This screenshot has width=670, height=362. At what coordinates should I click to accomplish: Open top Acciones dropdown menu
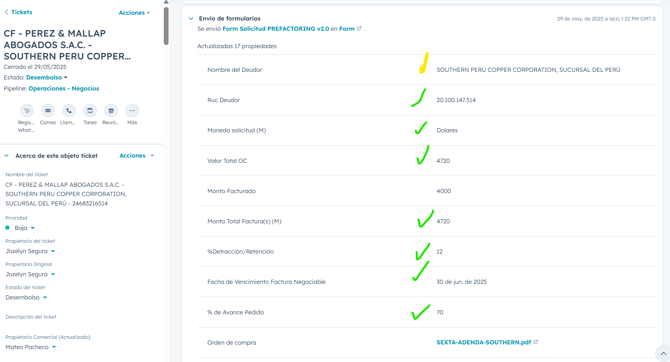coord(134,13)
